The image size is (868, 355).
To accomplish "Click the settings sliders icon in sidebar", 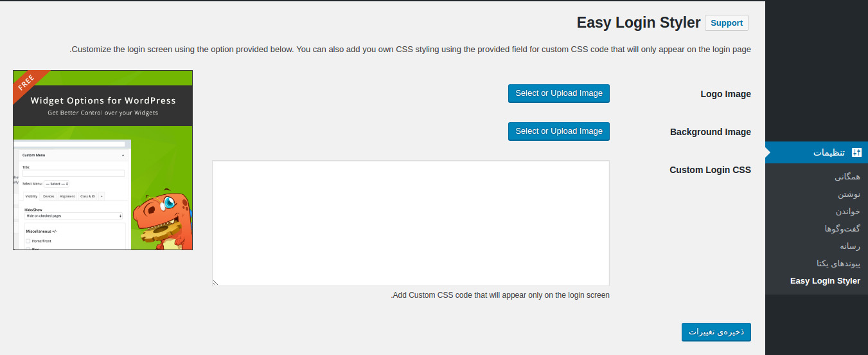I will click(x=856, y=152).
